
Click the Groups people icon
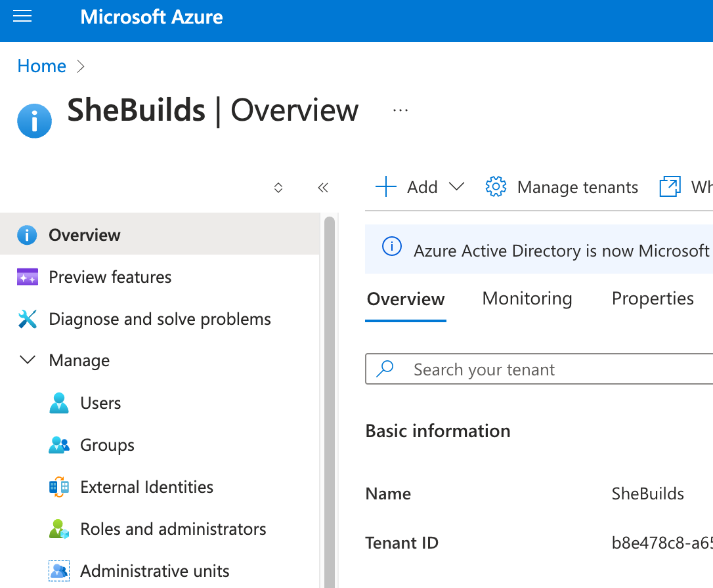59,445
